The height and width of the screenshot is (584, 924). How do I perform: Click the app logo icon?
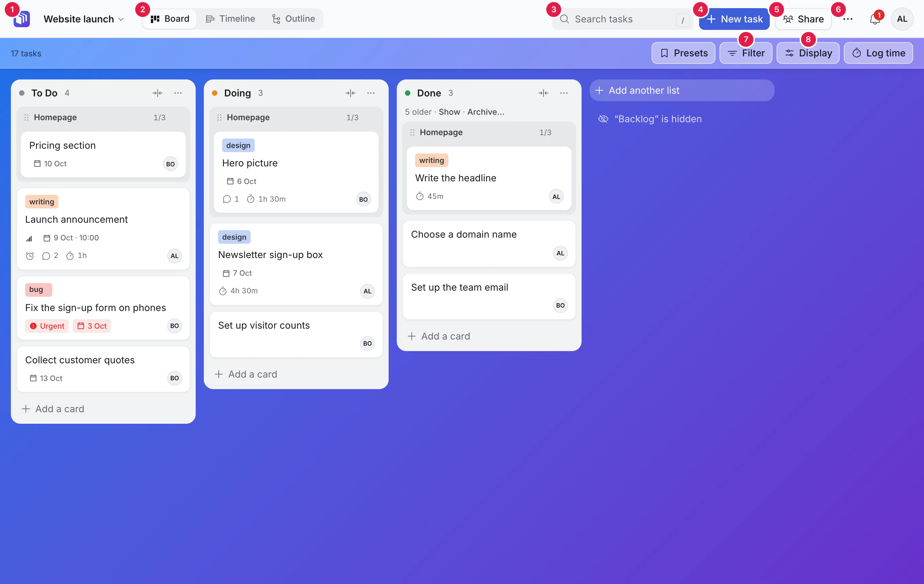pos(21,19)
